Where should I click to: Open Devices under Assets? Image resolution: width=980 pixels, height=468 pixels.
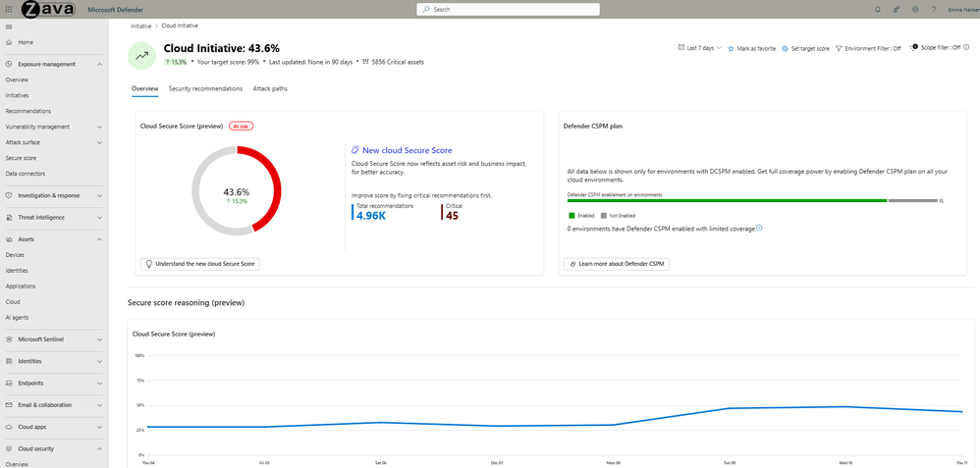[15, 255]
